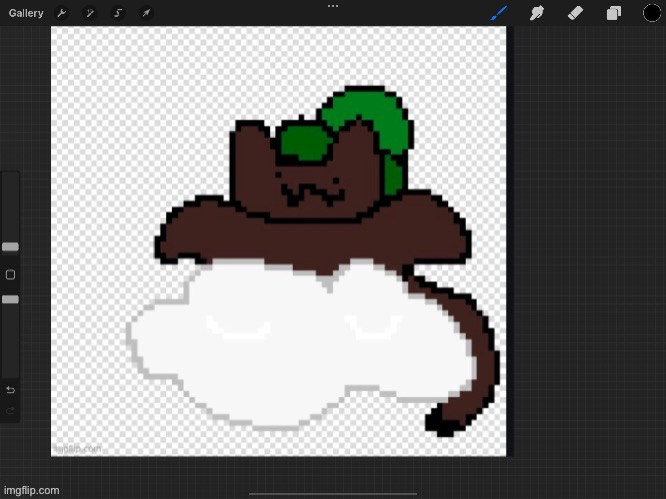Tap the square Modify button on sidebar

coord(10,274)
